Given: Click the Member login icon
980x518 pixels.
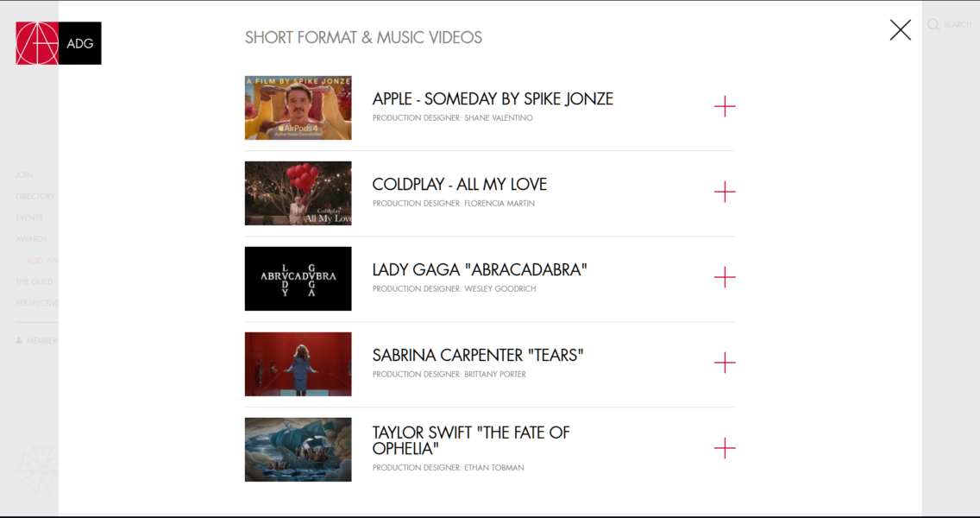Looking at the screenshot, I should pyautogui.click(x=19, y=340).
